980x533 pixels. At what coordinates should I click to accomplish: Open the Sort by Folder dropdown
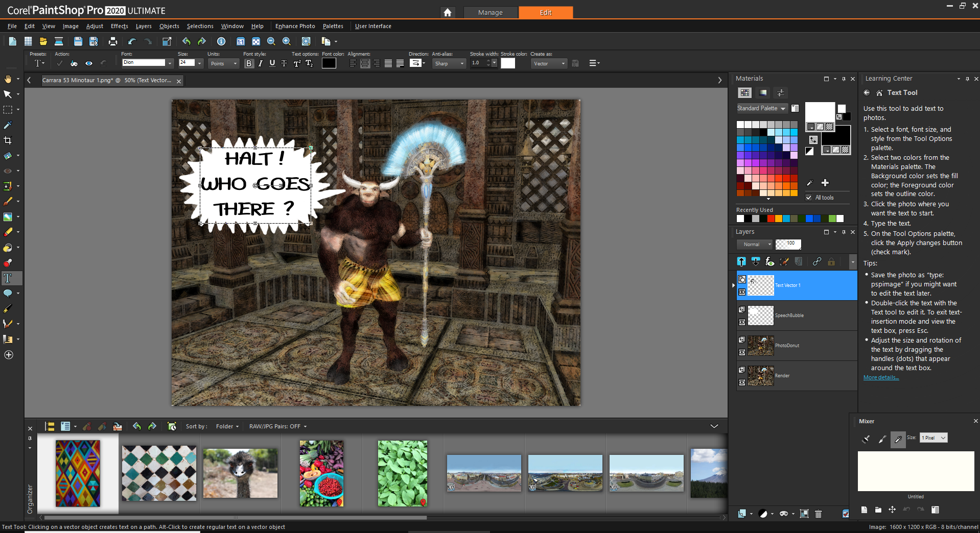click(x=227, y=426)
